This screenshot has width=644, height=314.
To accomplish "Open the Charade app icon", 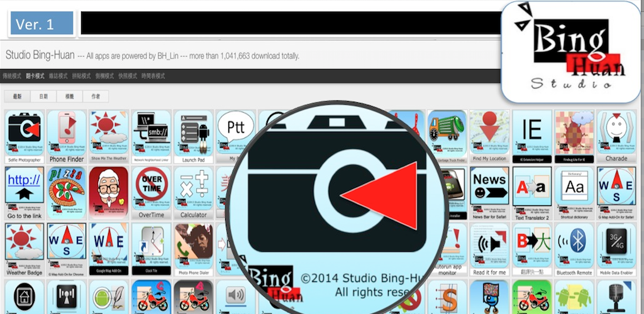I will pyautogui.click(x=616, y=136).
